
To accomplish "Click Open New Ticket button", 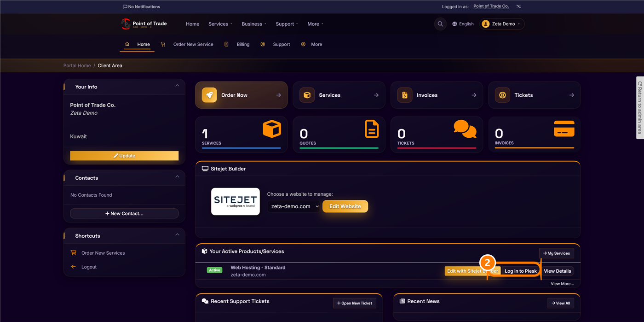I will pyautogui.click(x=355, y=303).
